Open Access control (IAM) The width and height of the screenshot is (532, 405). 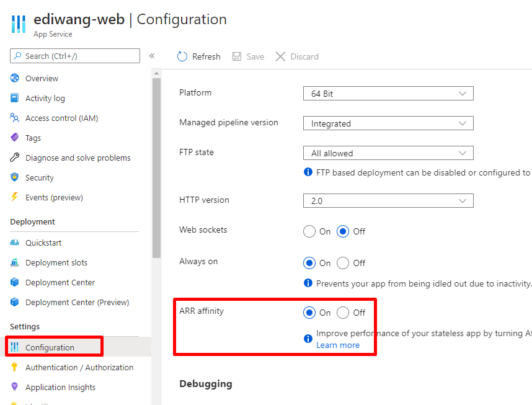(62, 118)
